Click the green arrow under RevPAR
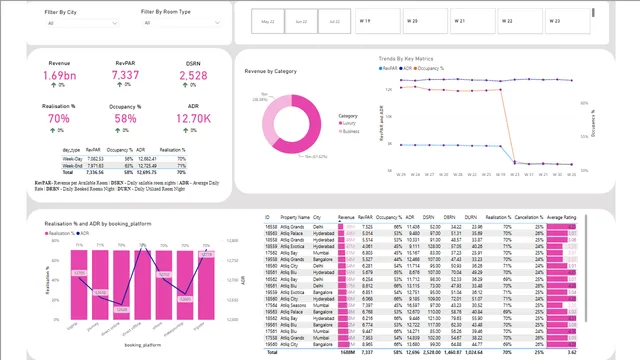Screen dimensions: 640x360 click(119, 84)
